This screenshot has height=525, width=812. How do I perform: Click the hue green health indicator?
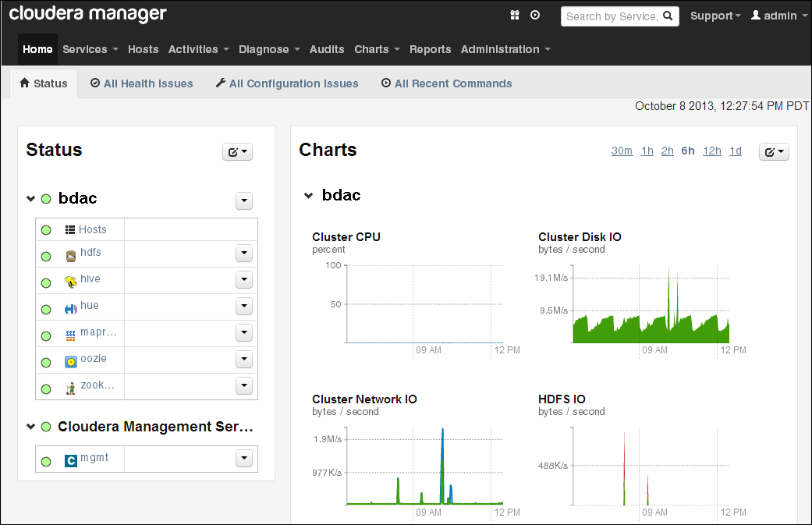[x=46, y=309]
